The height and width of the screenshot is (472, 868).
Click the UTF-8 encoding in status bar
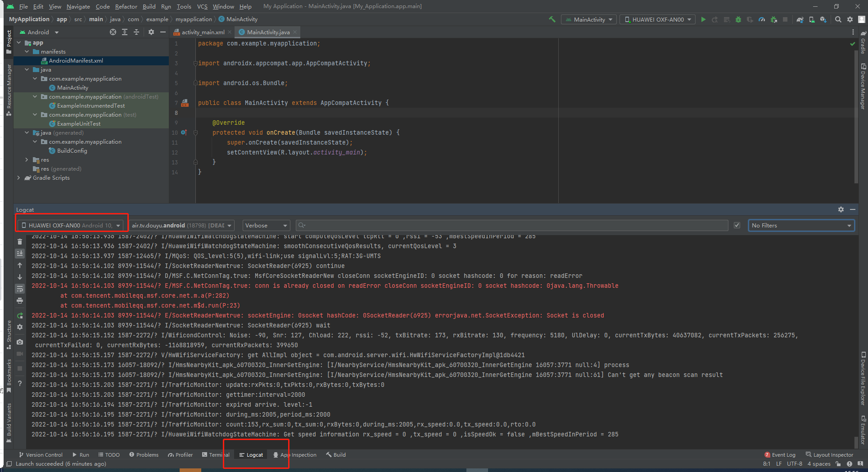795,464
